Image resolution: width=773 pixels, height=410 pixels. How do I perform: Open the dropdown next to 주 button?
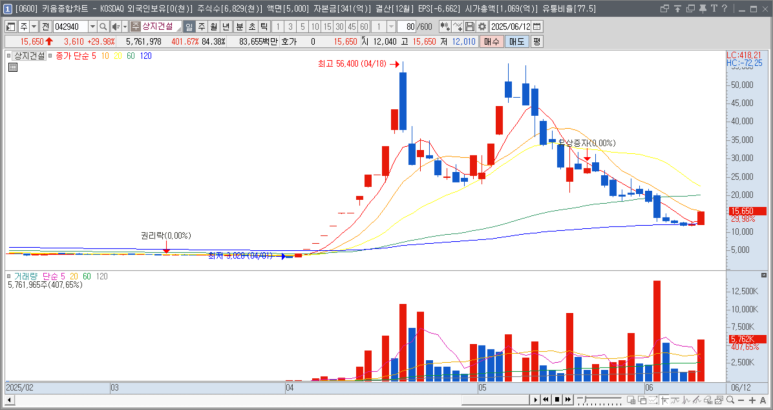(33, 25)
